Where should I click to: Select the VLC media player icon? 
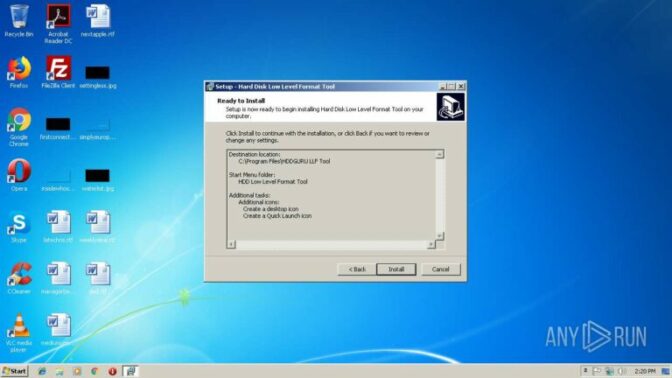(19, 333)
